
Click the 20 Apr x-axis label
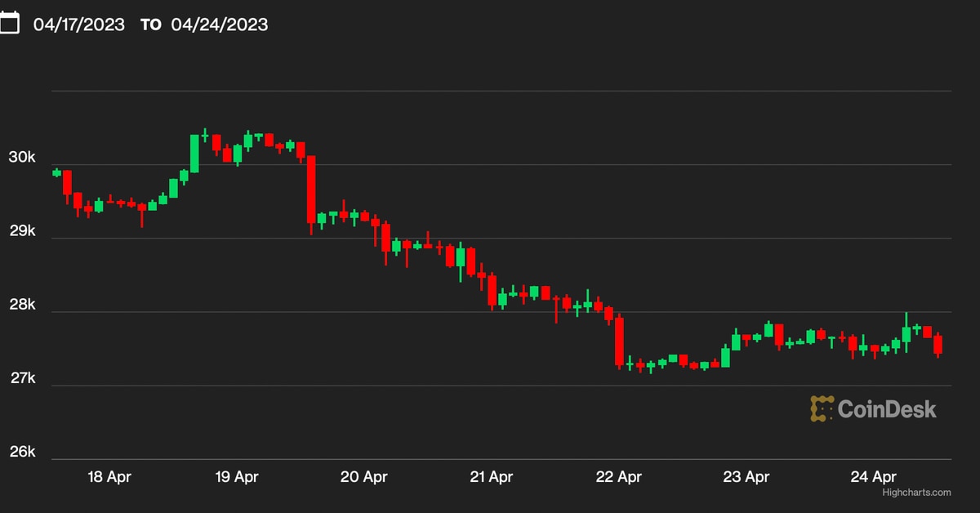tap(363, 477)
